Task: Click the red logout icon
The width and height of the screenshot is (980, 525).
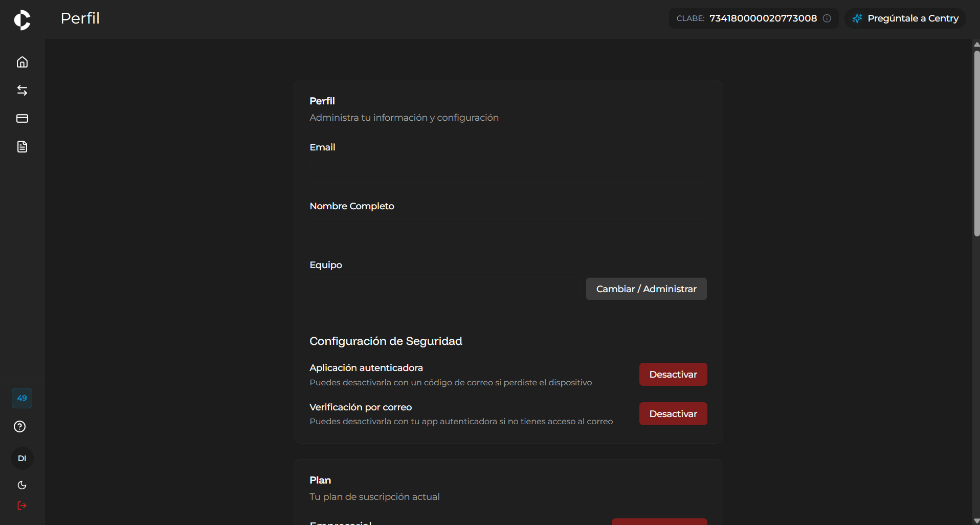Action: click(x=22, y=506)
